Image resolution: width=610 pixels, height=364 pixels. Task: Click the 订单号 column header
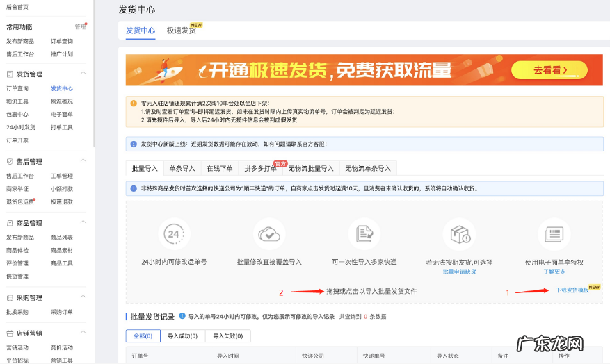[x=140, y=356]
